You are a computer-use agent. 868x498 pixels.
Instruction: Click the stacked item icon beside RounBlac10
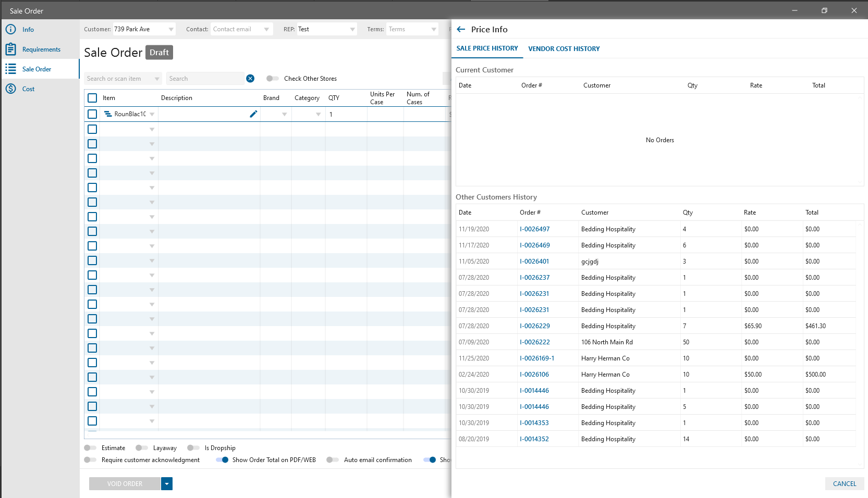click(x=108, y=114)
